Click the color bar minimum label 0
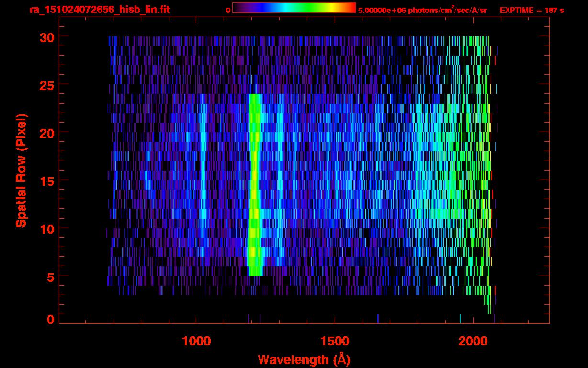 click(228, 10)
